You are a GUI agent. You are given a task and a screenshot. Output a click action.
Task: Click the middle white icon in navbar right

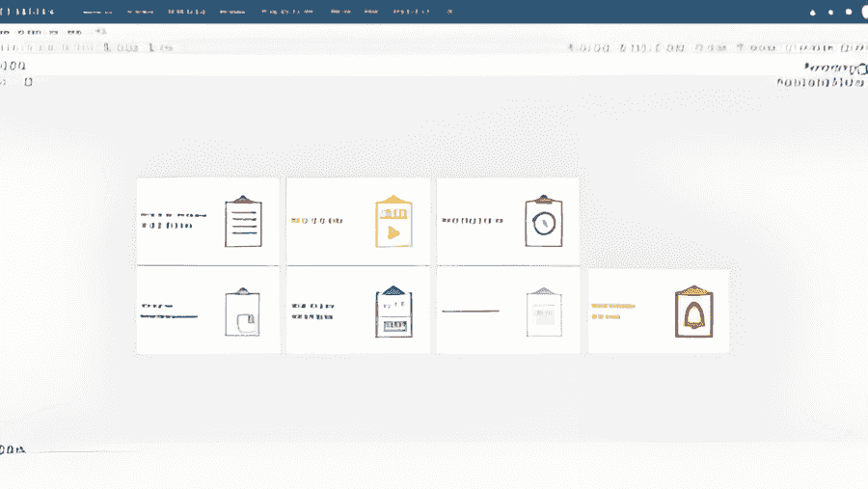coord(830,13)
